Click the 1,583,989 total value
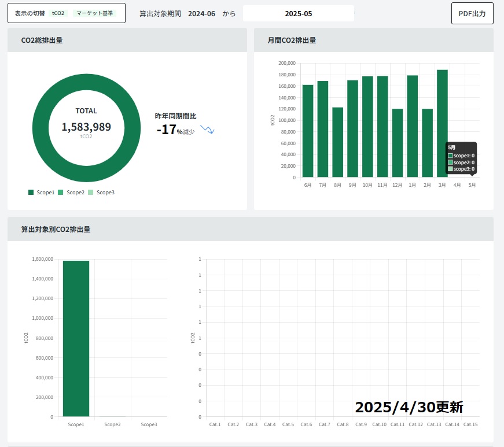 pyautogui.click(x=86, y=127)
